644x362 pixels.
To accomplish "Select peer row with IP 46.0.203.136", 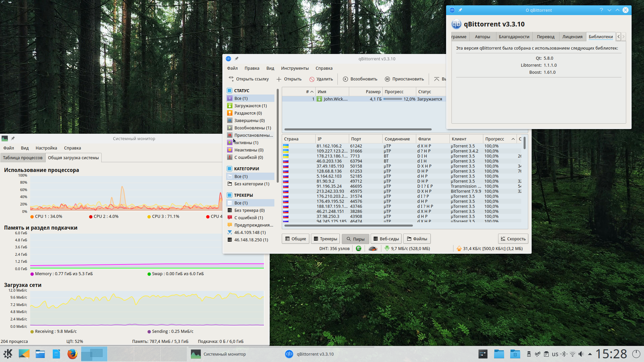I will pos(329,161).
